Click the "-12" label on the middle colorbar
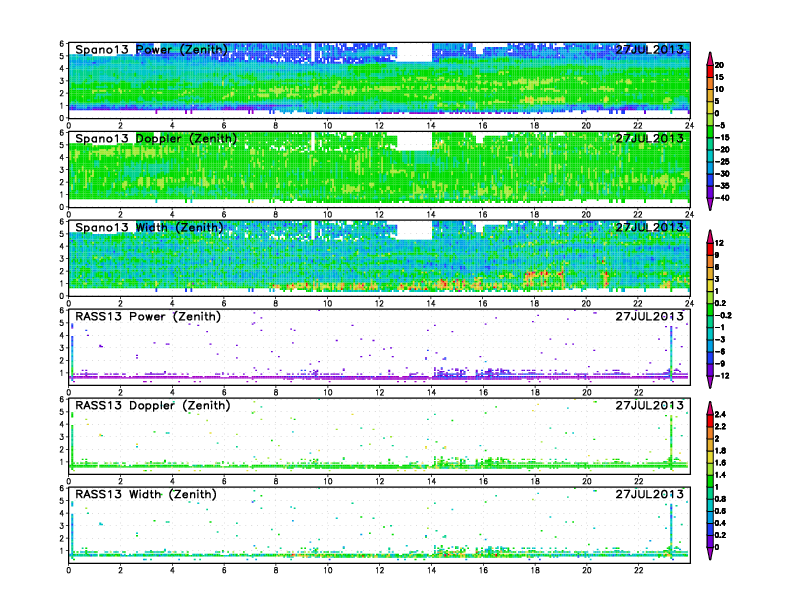The image size is (792, 612). (x=721, y=376)
